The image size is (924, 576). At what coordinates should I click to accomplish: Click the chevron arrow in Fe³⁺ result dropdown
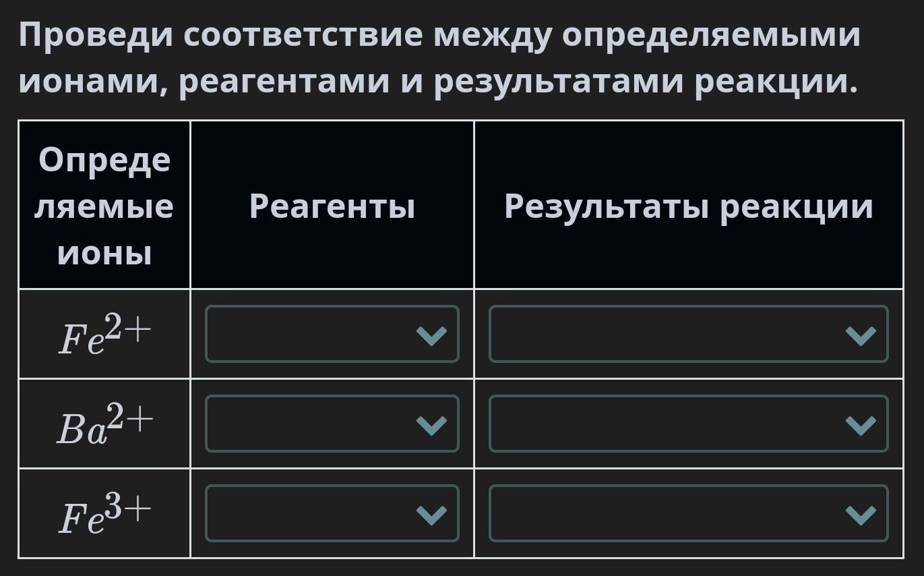[x=861, y=515]
